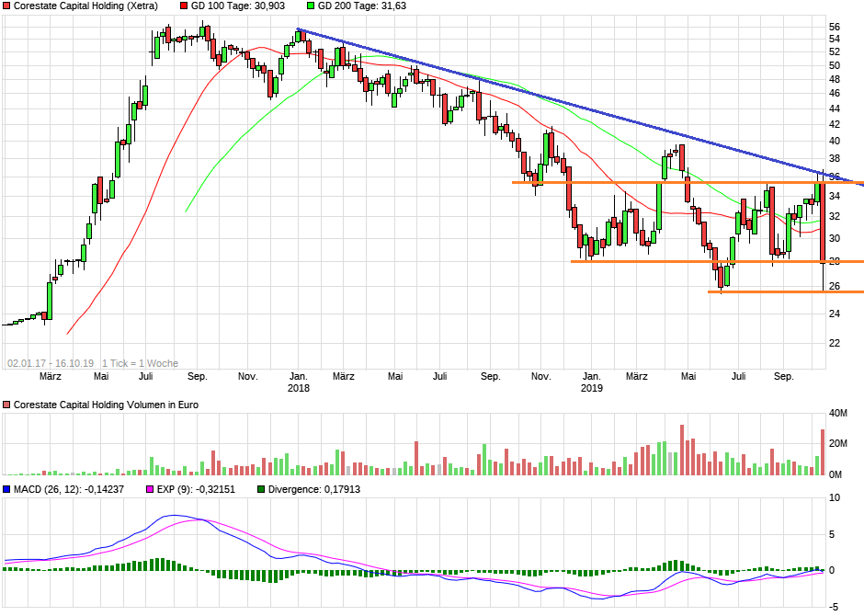Select the dark green Divergence icon

262,490
